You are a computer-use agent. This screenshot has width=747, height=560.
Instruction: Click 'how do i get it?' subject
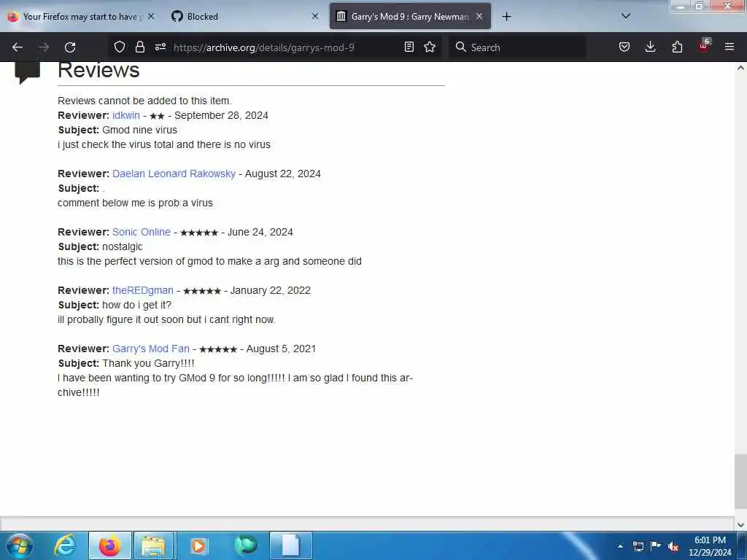point(136,305)
